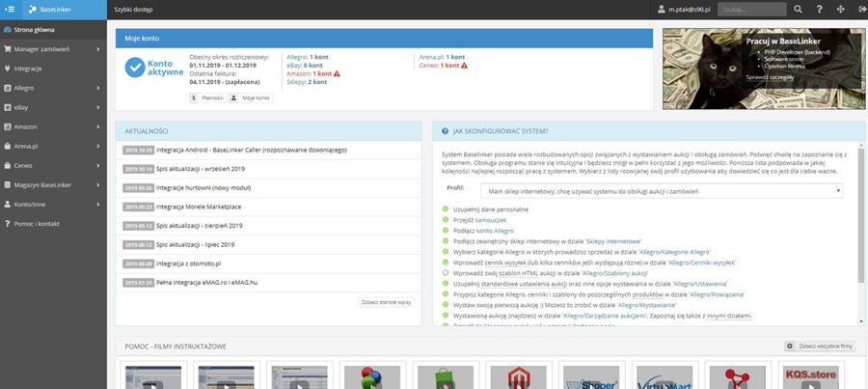Click the Allegro sidebar icon
Viewport: 868px width, 389px height.
pos(7,88)
